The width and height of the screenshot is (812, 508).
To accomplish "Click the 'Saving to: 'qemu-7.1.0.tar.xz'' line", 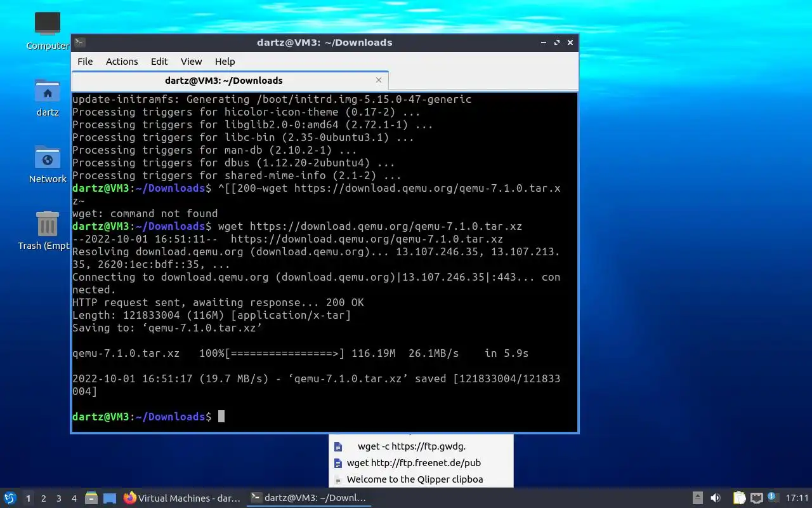I will click(167, 328).
